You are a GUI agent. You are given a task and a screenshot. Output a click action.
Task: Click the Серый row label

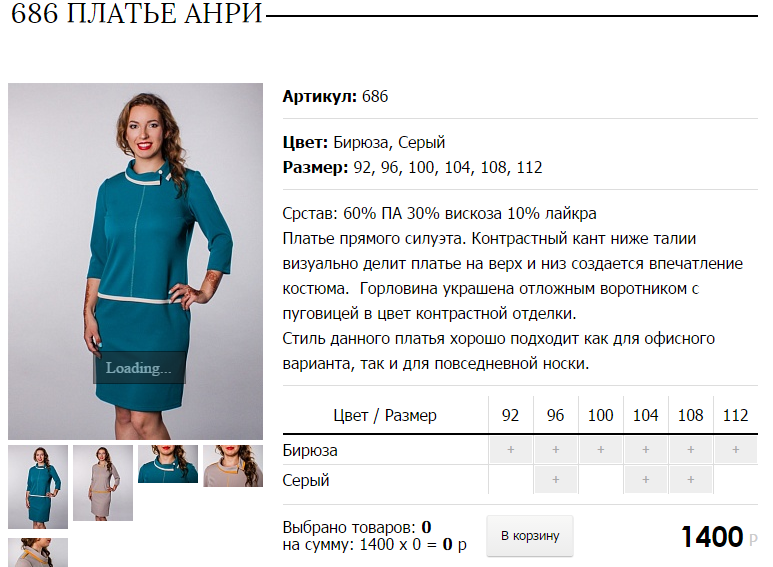tap(306, 480)
